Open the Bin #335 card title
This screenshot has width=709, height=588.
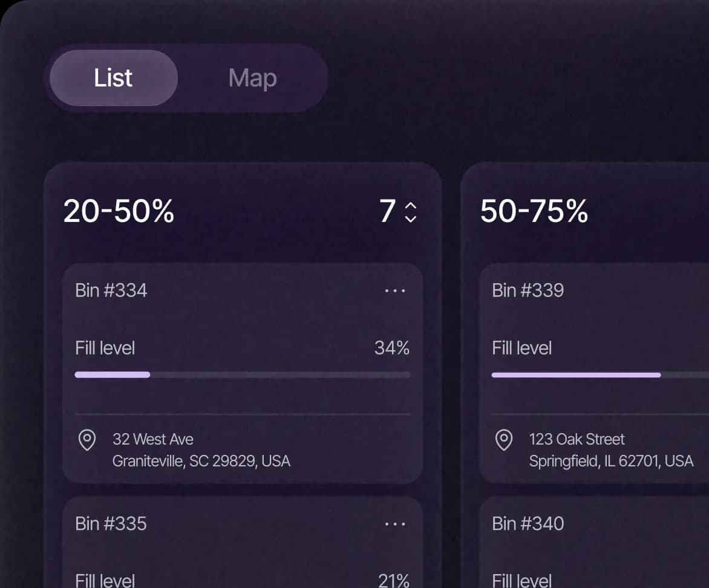click(111, 523)
